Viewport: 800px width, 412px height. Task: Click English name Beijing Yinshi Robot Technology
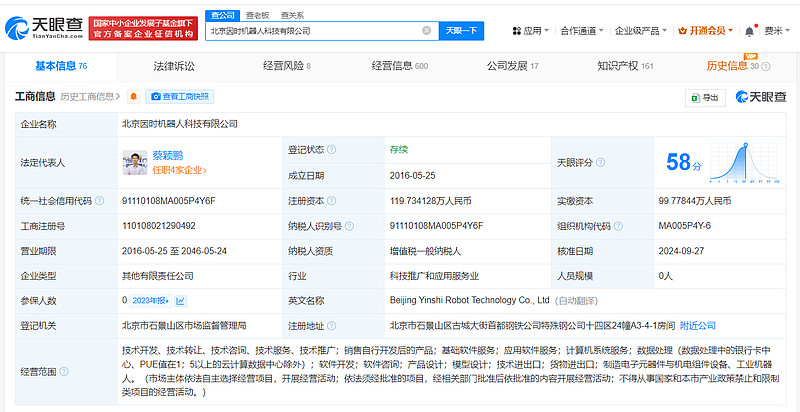click(x=469, y=300)
